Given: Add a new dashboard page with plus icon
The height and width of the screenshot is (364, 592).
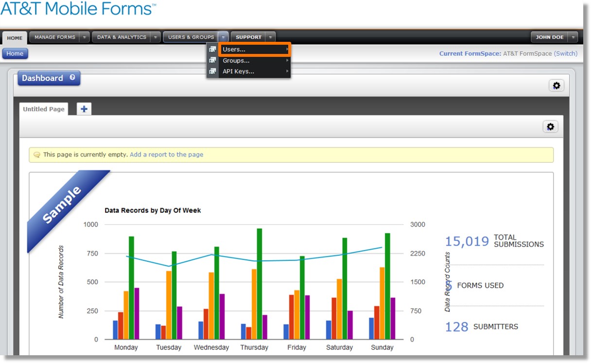Looking at the screenshot, I should pos(84,109).
